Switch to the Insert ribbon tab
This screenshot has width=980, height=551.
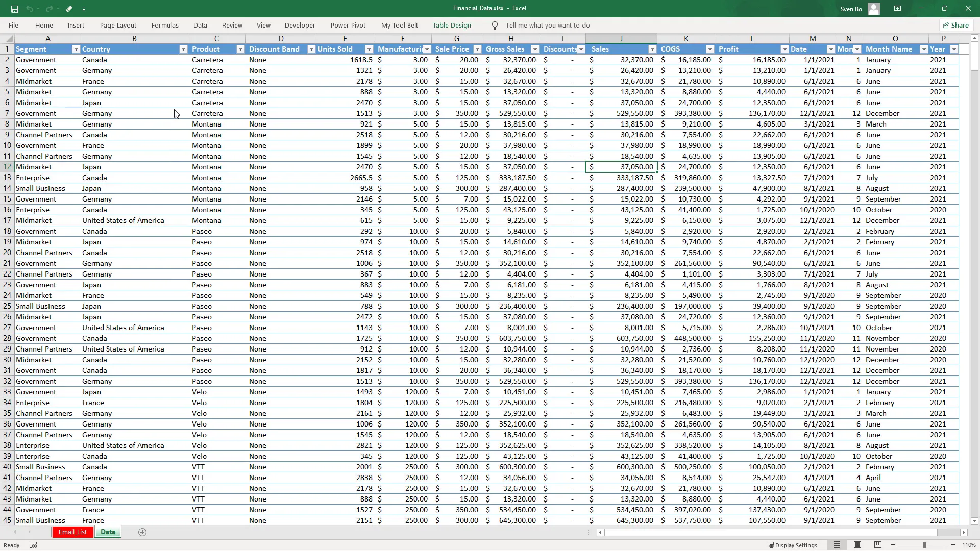tap(76, 25)
